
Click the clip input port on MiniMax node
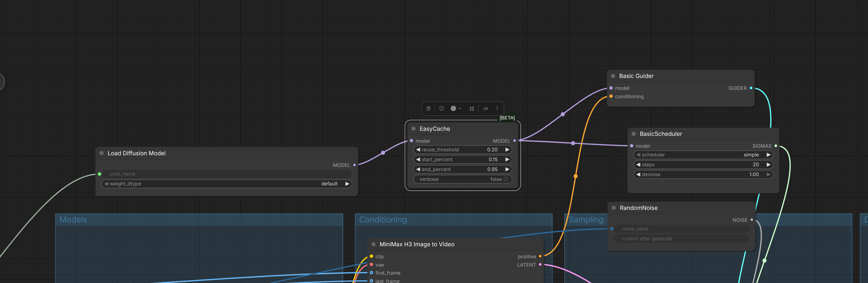[371, 256]
